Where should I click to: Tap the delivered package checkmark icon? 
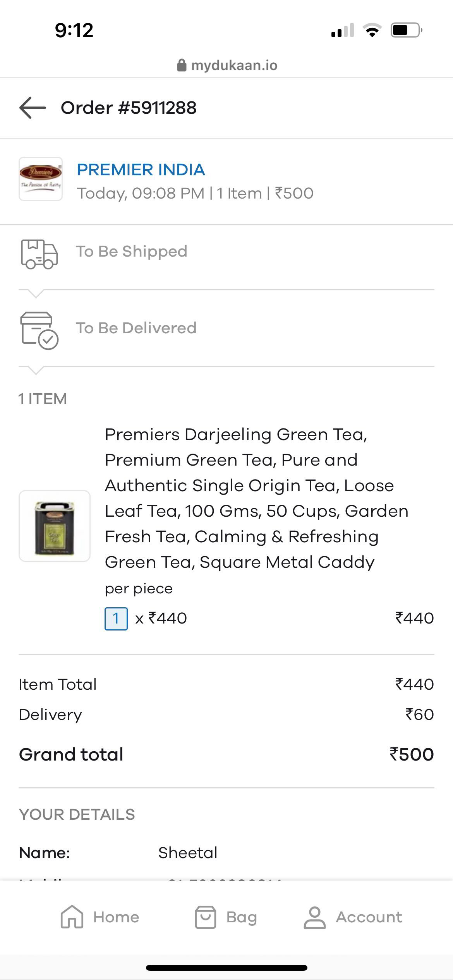(x=39, y=331)
